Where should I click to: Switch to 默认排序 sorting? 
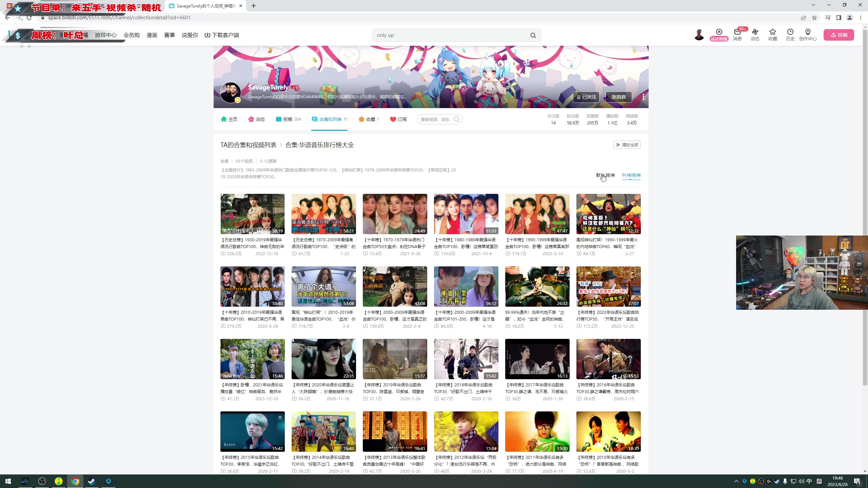[x=605, y=175]
